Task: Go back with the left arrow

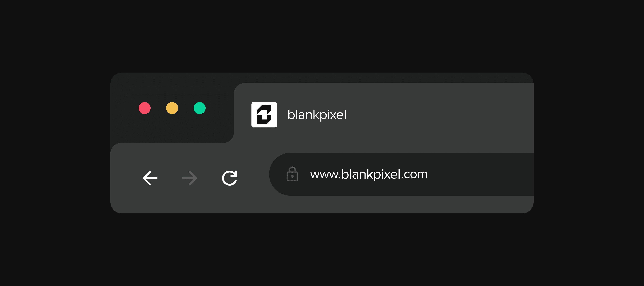Action: (150, 178)
